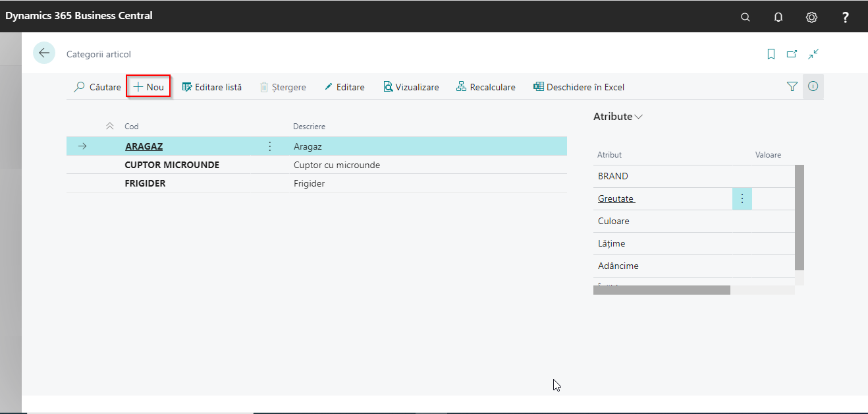Collapse the page with shrink arrows icon
This screenshot has height=414, width=868.
(814, 54)
